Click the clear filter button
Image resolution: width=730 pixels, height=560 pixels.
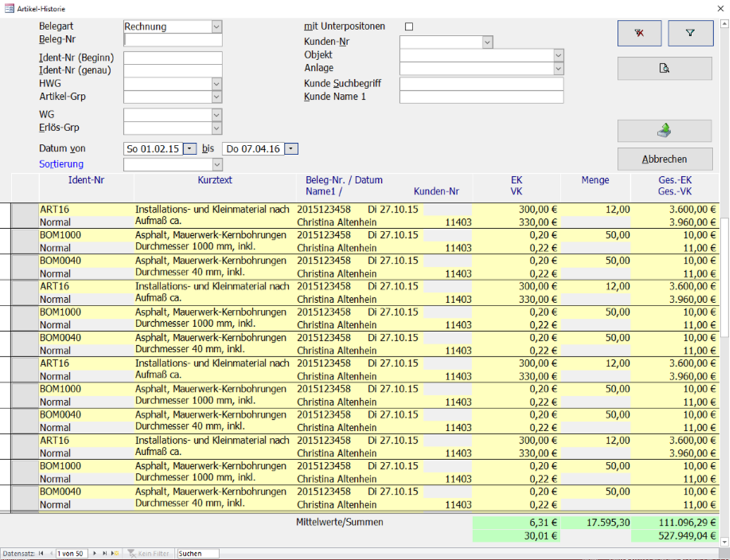click(x=639, y=34)
